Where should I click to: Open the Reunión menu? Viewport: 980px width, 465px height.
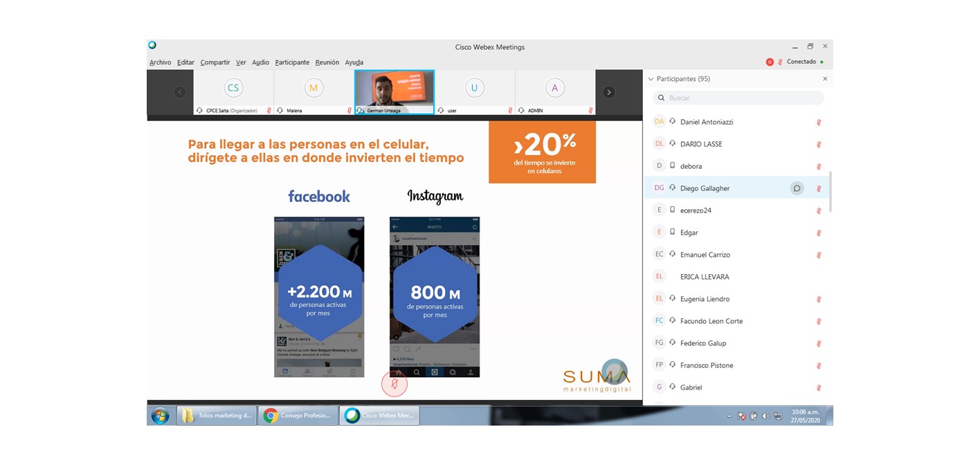(327, 62)
